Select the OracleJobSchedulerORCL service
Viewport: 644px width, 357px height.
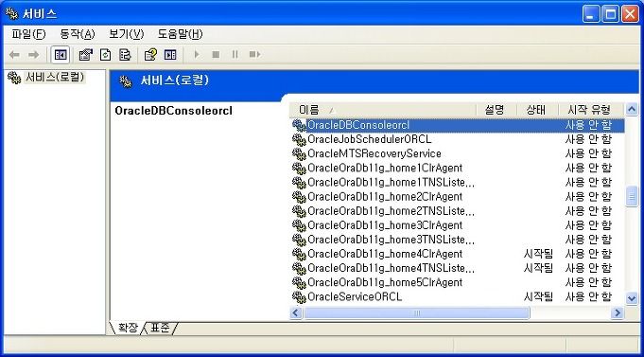(369, 139)
